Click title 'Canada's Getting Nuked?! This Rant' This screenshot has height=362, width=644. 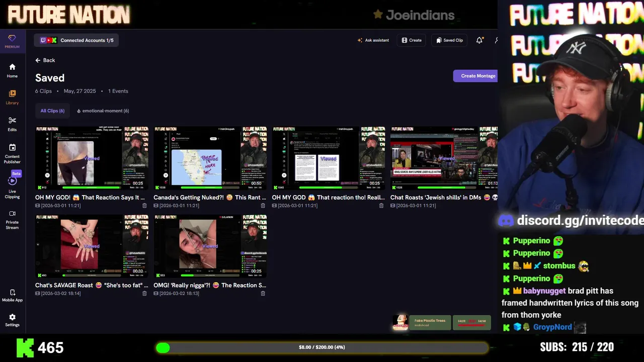point(210,198)
